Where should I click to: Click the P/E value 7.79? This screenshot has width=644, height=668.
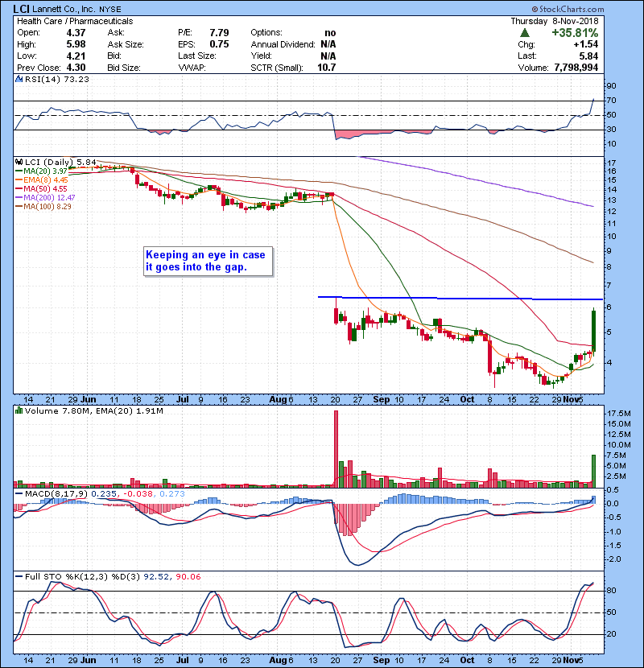tap(219, 33)
